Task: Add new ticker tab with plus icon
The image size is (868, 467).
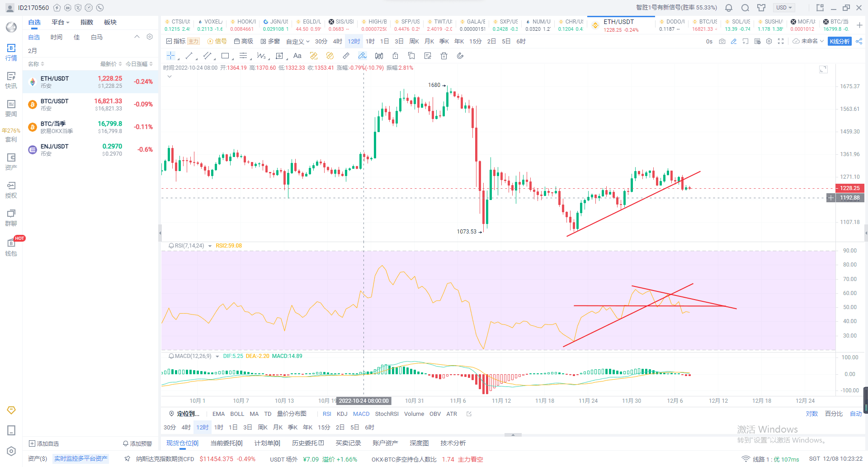Action: [859, 25]
